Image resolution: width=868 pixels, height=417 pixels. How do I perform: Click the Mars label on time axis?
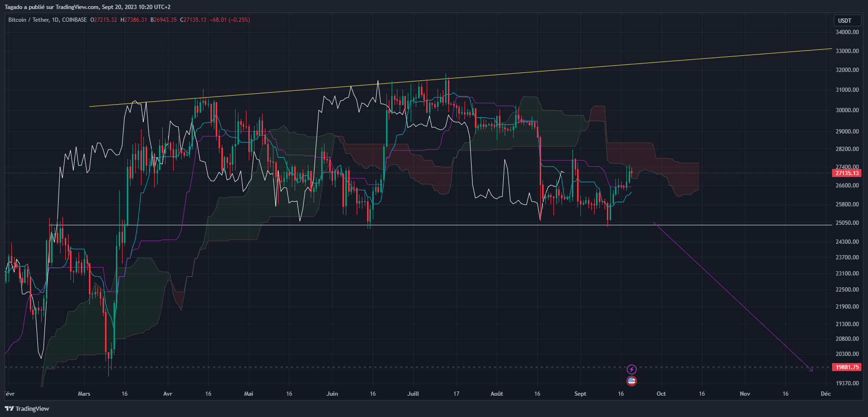84,394
